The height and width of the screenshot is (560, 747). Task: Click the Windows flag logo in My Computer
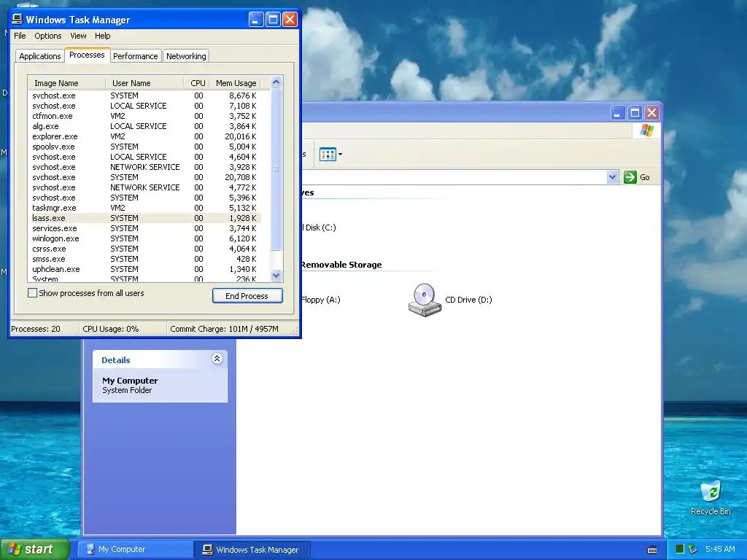(x=646, y=130)
